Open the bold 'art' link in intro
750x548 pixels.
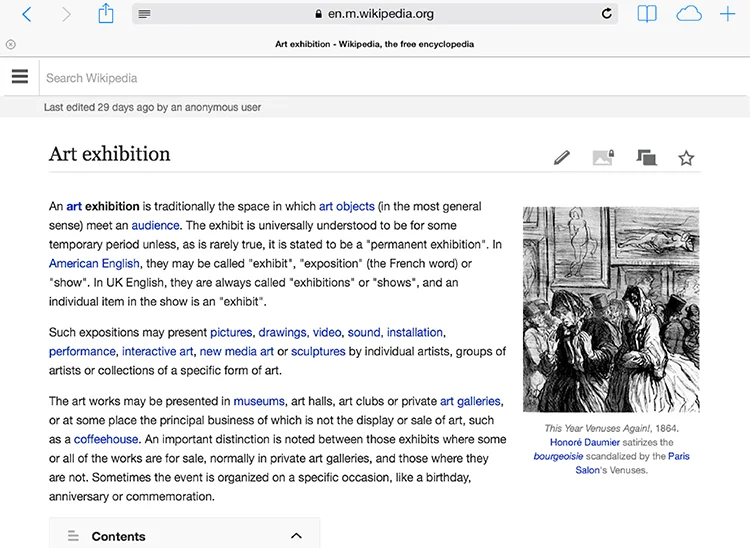[x=74, y=207]
